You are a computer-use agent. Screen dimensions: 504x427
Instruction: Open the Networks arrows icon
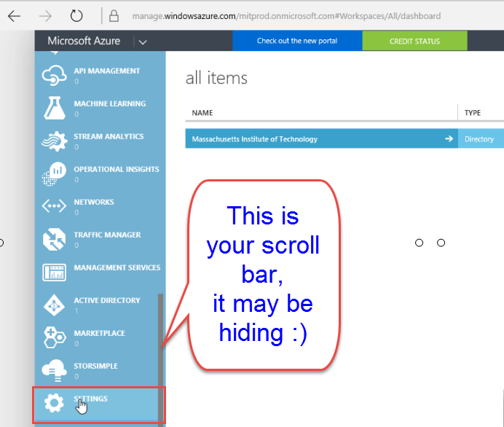(54, 205)
